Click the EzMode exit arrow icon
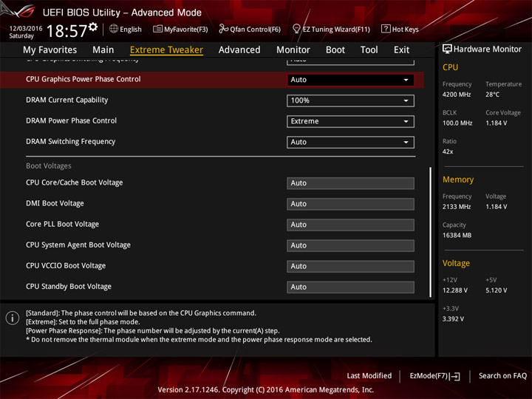Screen dimensions: 532x399 point(455,376)
